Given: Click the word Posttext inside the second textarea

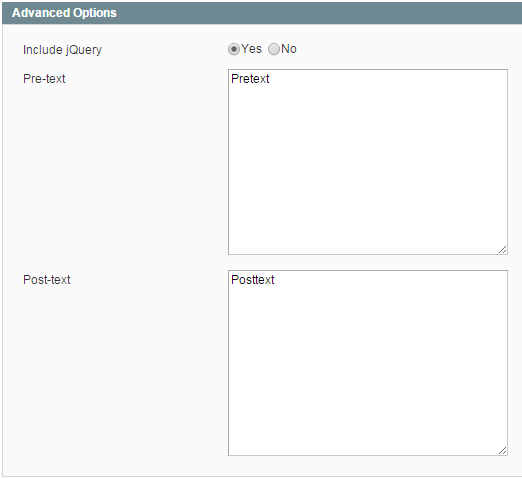Looking at the screenshot, I should coord(253,280).
